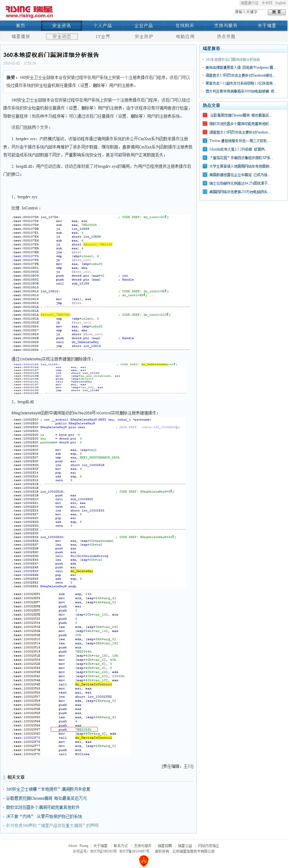Open the 澳大利亚青年 virus article link
The image size is (289, 868).
[x=241, y=91]
